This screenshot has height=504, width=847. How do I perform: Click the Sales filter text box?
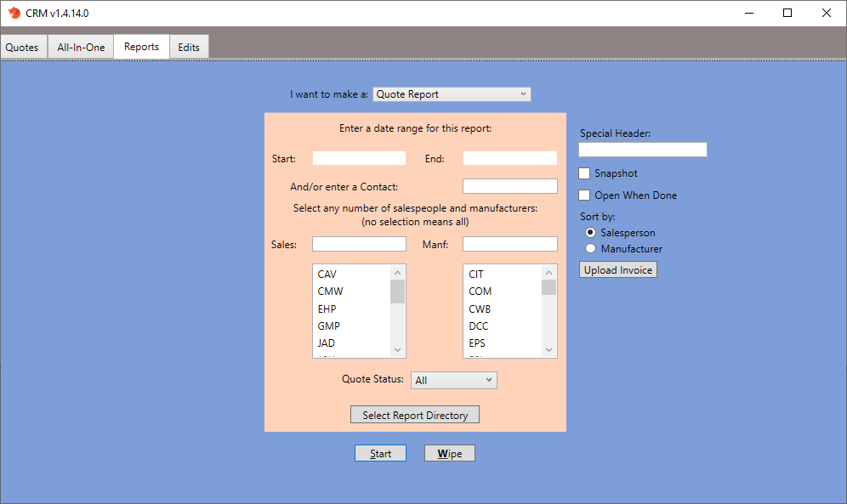(x=359, y=244)
